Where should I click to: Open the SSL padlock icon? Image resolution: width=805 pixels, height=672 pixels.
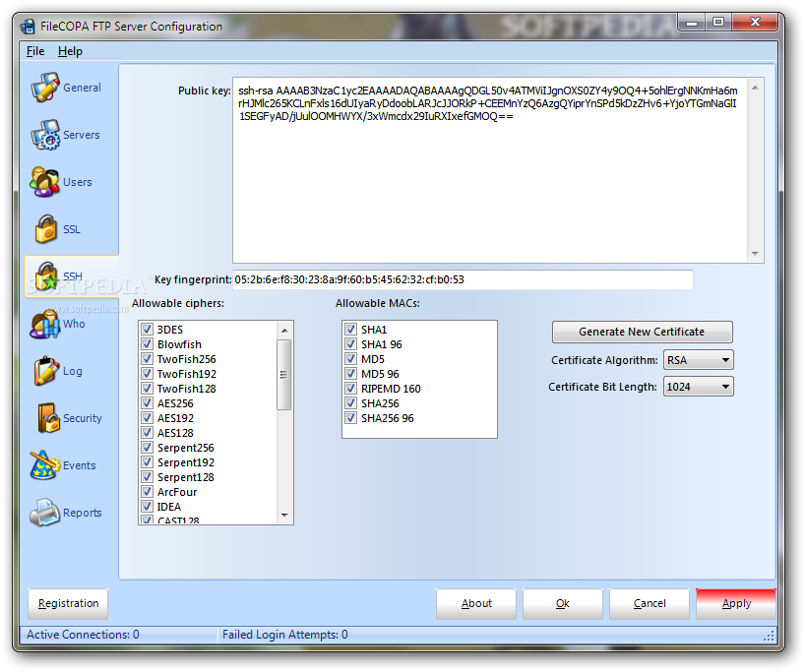(45, 229)
